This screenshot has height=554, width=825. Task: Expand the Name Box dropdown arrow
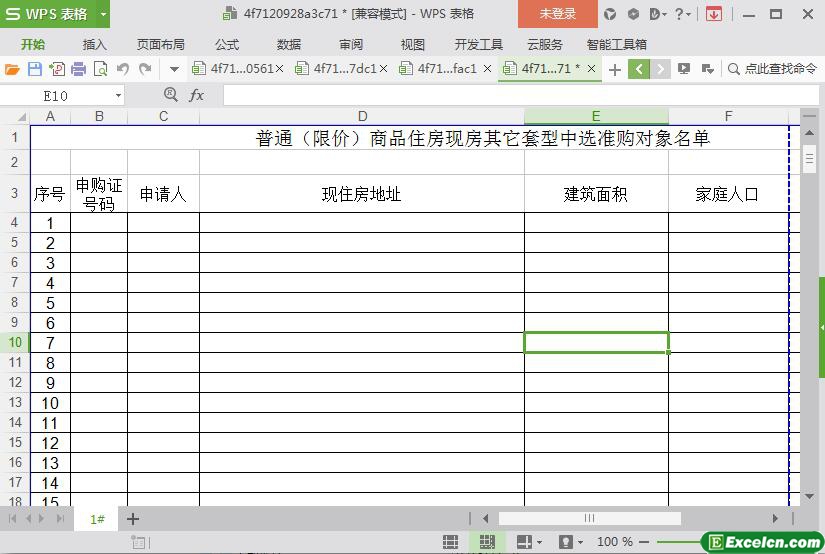118,95
